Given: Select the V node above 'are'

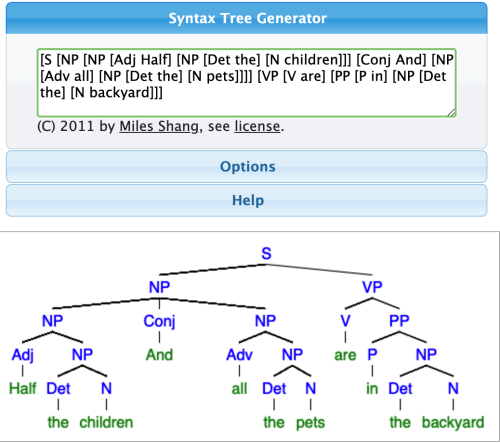Looking at the screenshot, I should [x=345, y=321].
